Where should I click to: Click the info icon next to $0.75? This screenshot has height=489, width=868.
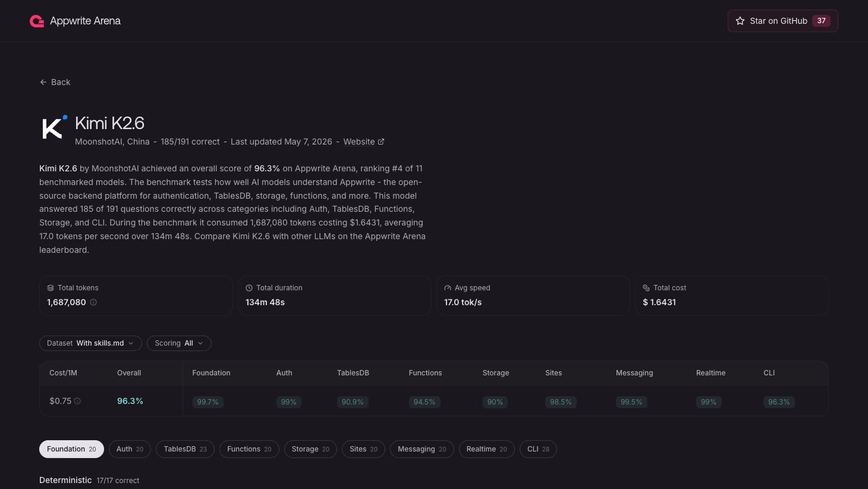point(77,401)
